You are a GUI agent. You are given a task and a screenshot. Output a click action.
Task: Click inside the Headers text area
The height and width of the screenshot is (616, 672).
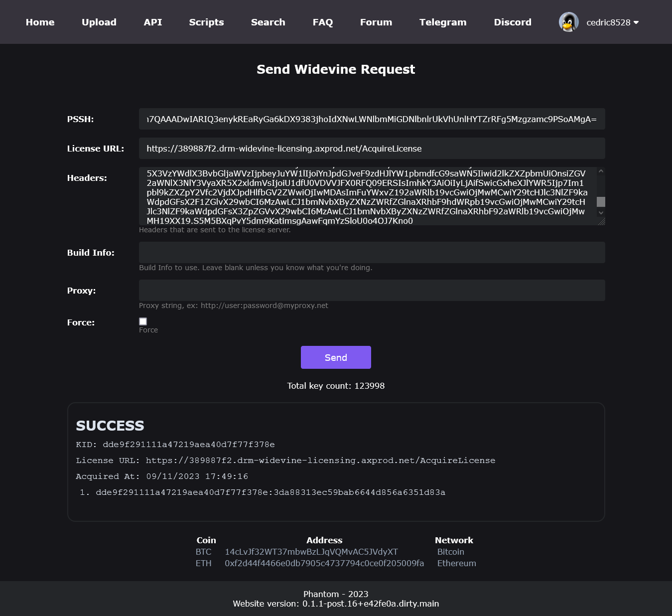point(368,196)
